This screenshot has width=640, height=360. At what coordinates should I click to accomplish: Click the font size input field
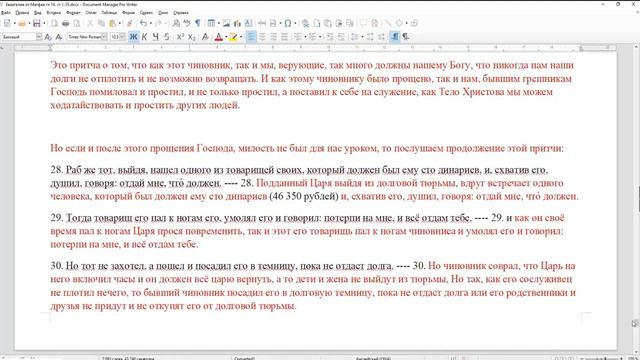coord(115,37)
